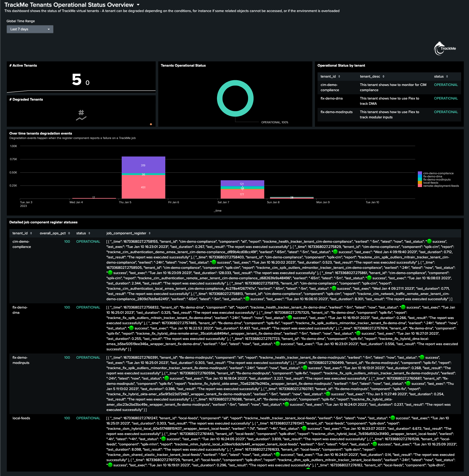Click the purple 319 bar segment on Thu Jan 5
The image size is (469, 476).
(143, 165)
